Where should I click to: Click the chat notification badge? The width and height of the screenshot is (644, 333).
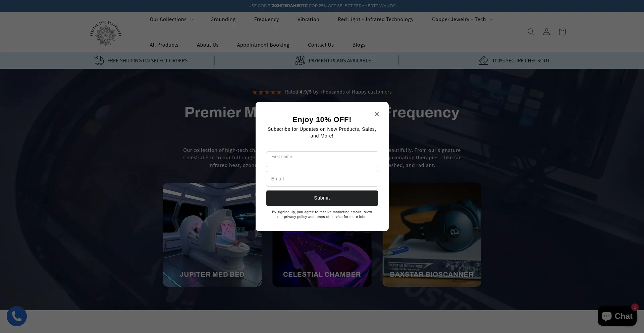pos(635,307)
